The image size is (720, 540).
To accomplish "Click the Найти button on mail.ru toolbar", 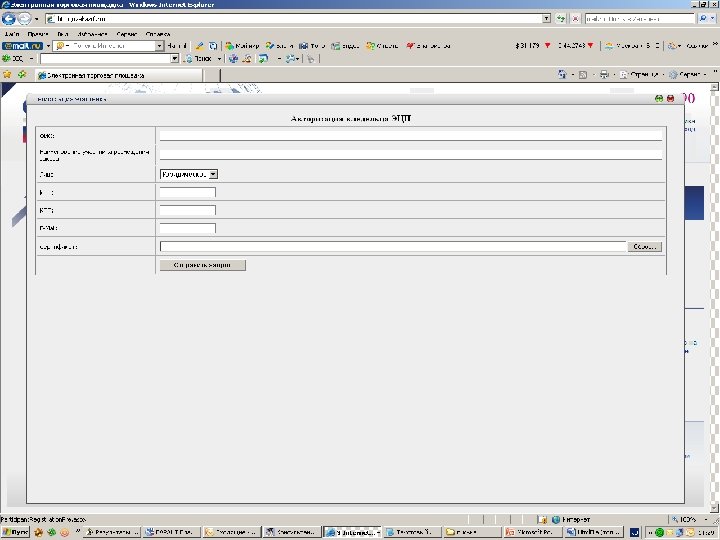I will 177,46.
